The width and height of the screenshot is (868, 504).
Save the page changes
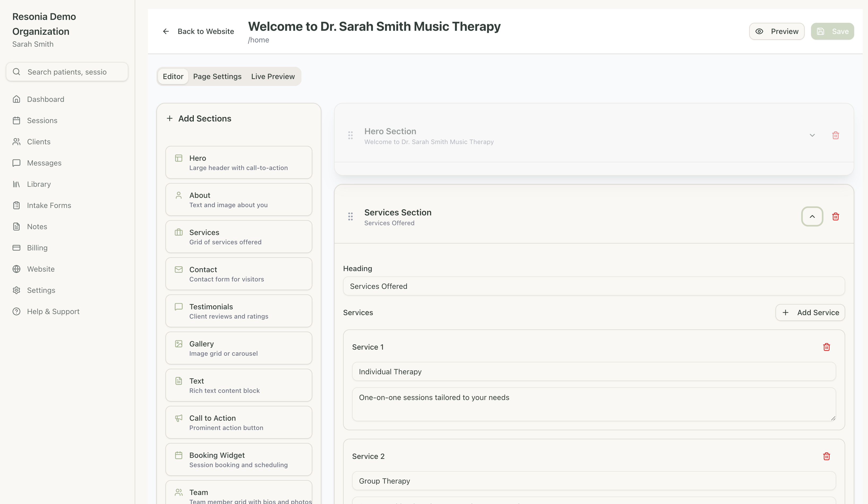click(x=832, y=31)
